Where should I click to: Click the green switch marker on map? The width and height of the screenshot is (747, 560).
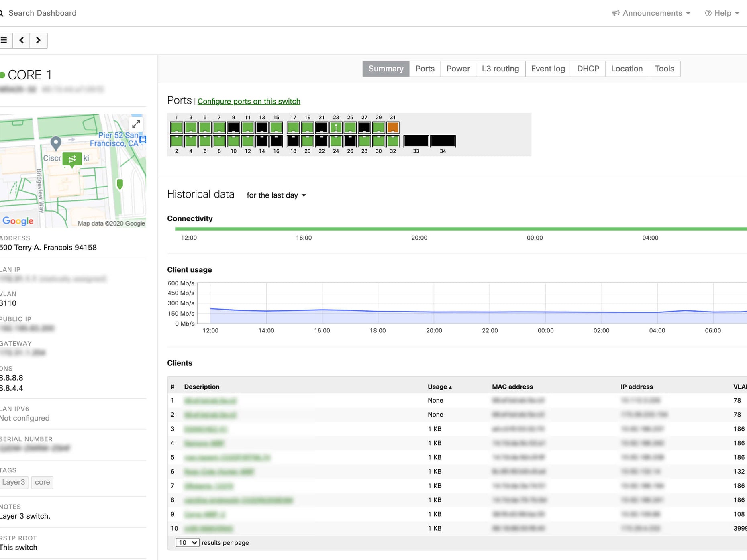coord(72,159)
